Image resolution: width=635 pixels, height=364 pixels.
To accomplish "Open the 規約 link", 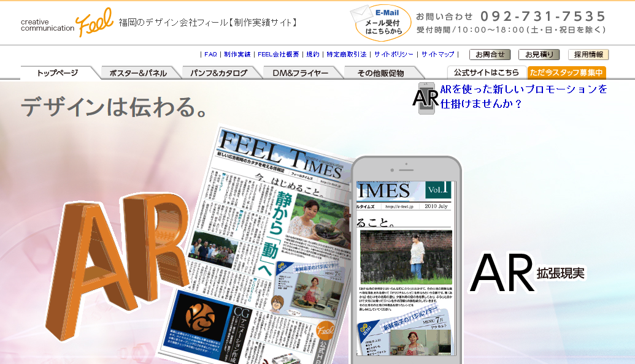I will coord(313,54).
